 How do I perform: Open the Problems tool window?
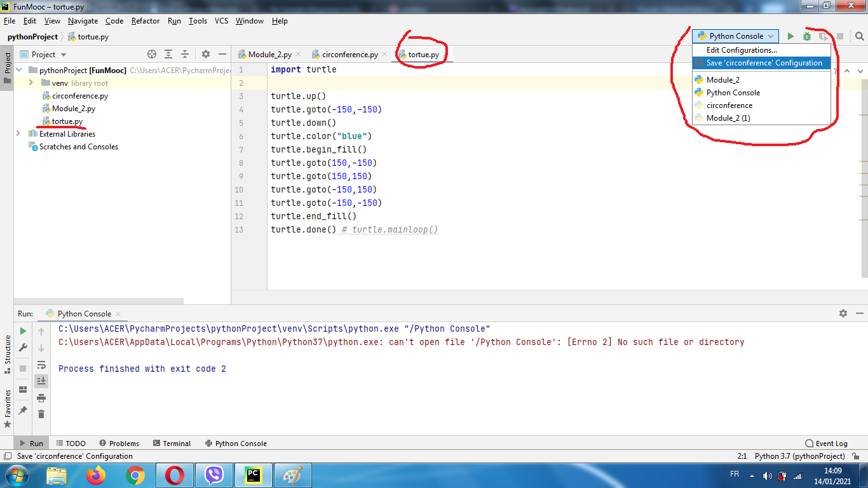point(119,444)
